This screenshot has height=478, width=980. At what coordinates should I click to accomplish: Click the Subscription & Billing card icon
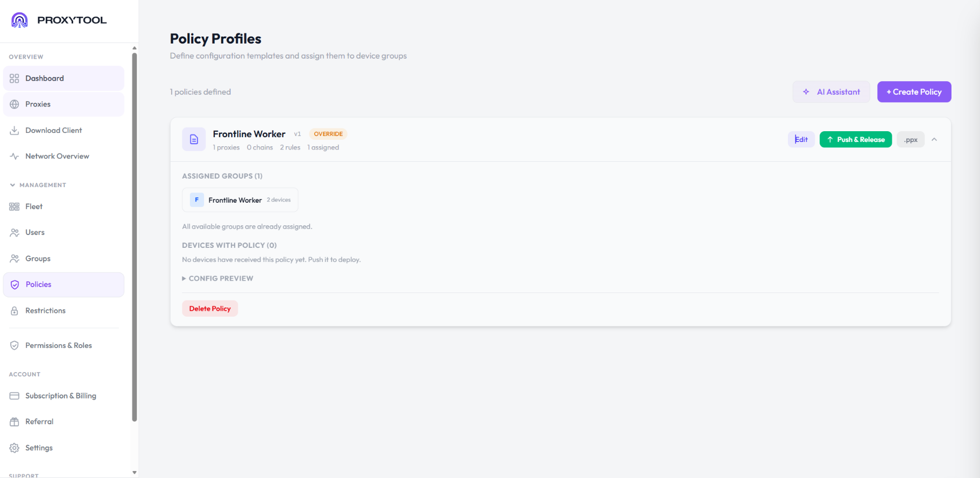pos(15,396)
